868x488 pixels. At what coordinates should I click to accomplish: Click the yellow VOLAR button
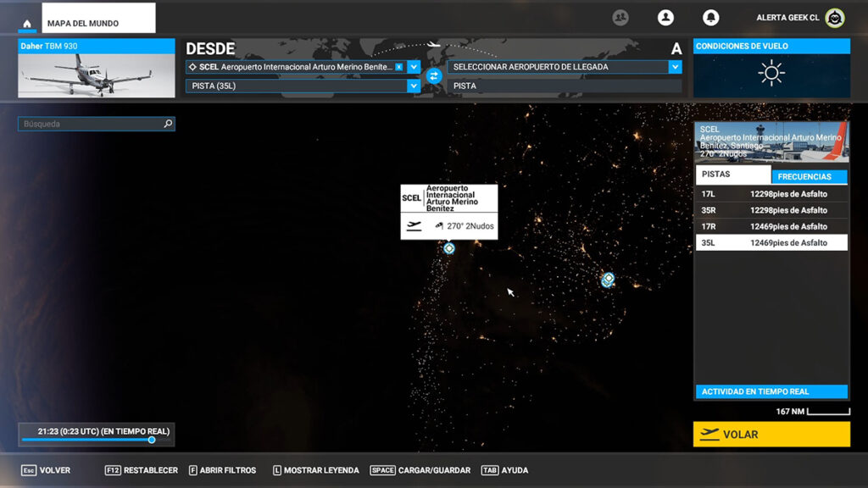point(771,435)
